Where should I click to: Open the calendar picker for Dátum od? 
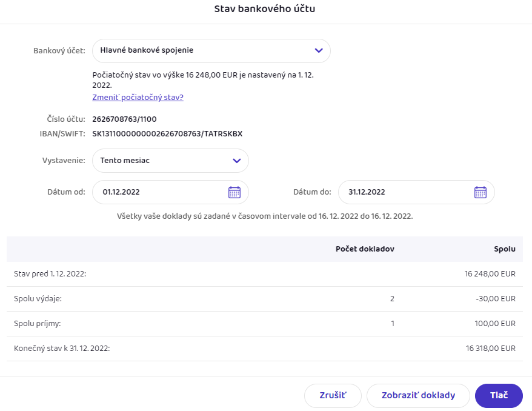click(x=234, y=192)
